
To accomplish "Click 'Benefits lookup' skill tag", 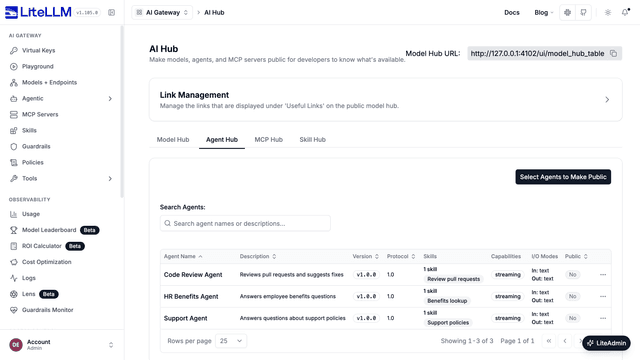I will coord(447,301).
